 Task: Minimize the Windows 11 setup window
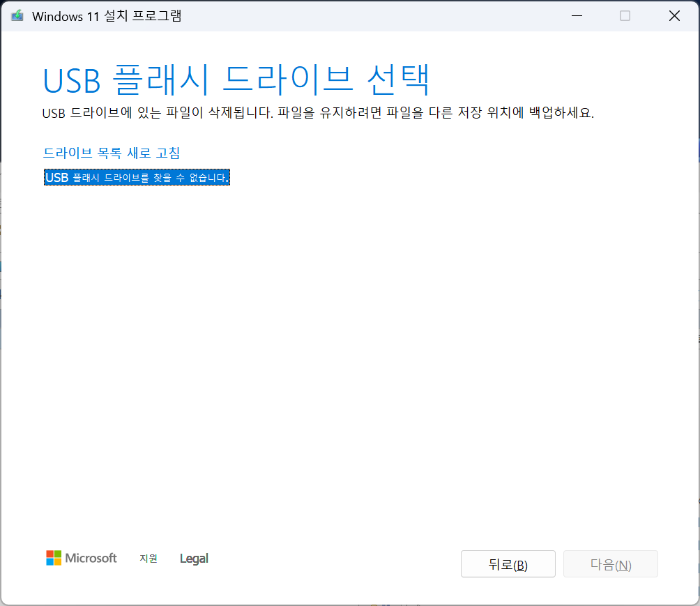tap(577, 16)
